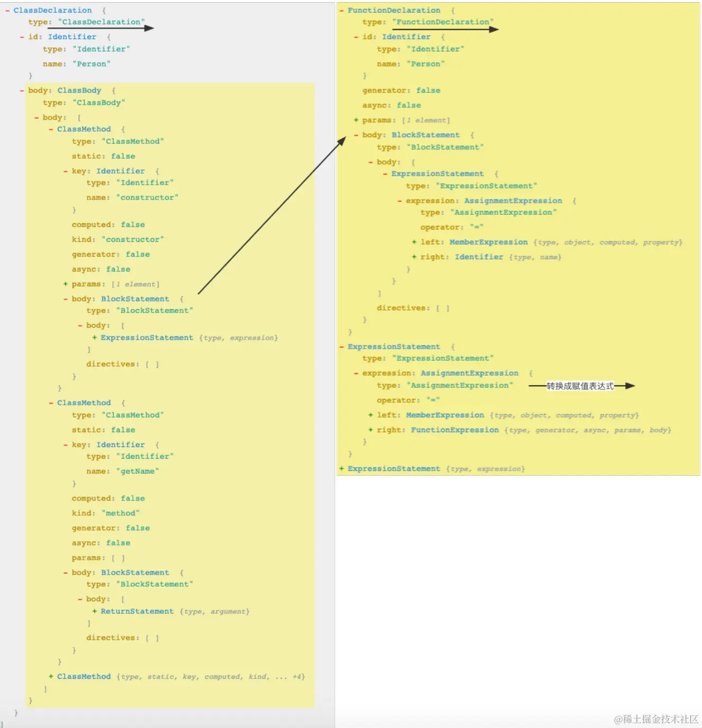Collapse id: Identifier under FunctionDeclaration
Screen dimensions: 702x728
point(356,37)
